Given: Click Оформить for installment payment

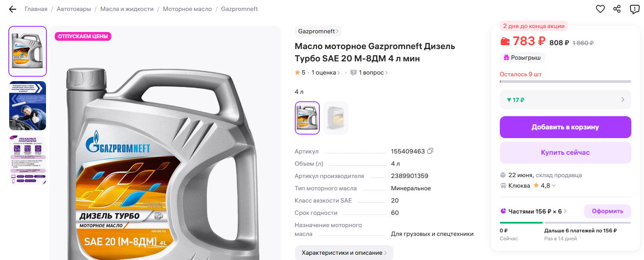Looking at the screenshot, I should [608, 211].
